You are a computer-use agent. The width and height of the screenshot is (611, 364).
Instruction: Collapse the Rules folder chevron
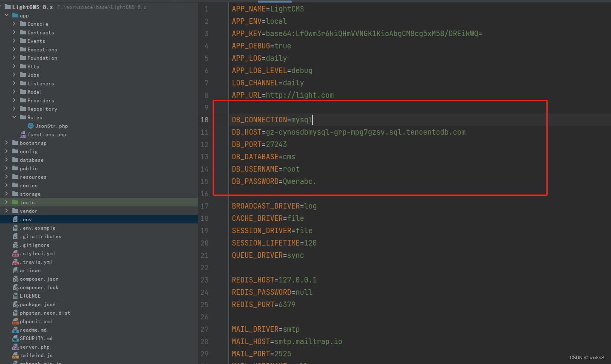[x=14, y=117]
